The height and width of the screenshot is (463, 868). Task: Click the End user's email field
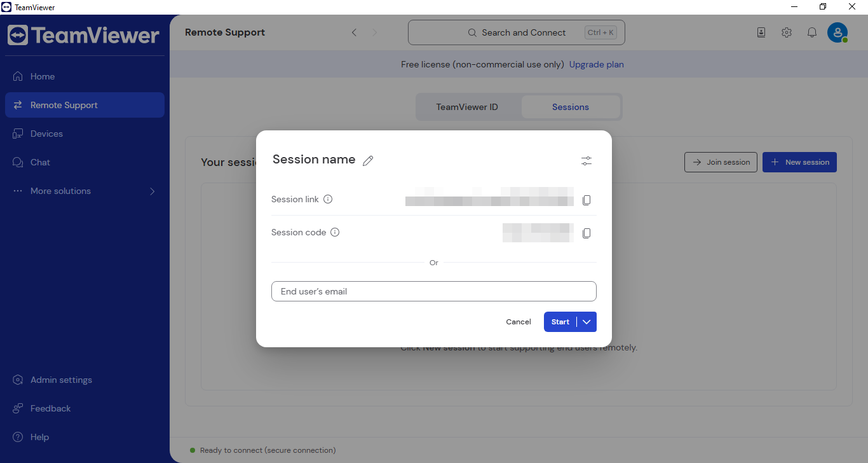(433, 291)
